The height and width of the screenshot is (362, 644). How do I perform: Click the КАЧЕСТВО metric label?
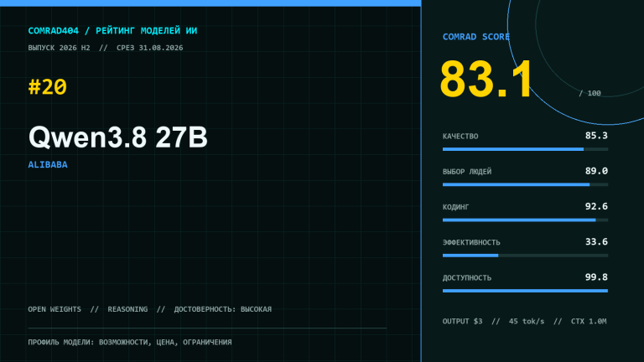460,137
